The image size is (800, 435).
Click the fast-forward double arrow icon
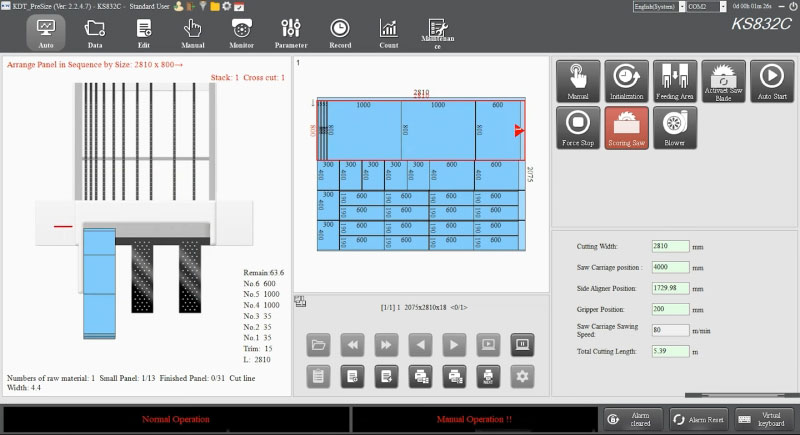(385, 345)
